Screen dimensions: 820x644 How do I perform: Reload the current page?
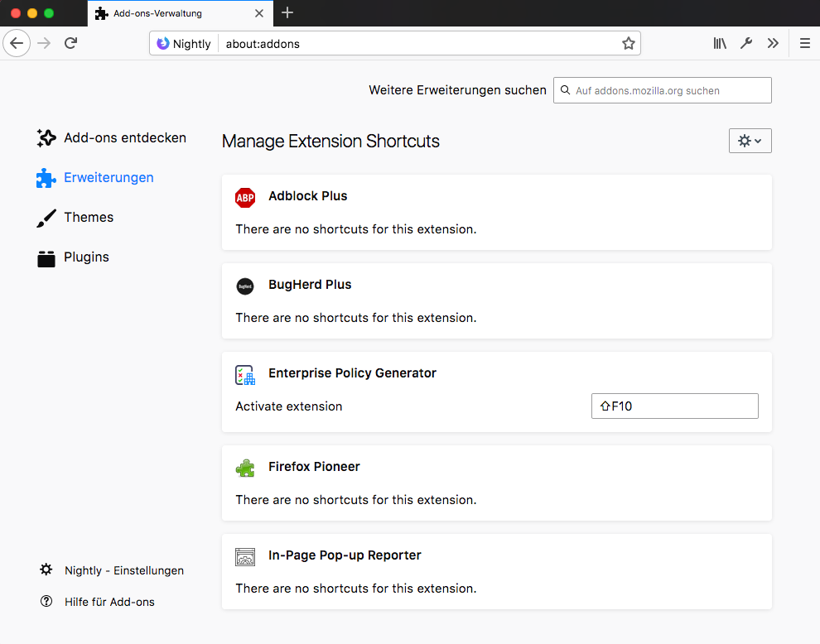point(71,44)
